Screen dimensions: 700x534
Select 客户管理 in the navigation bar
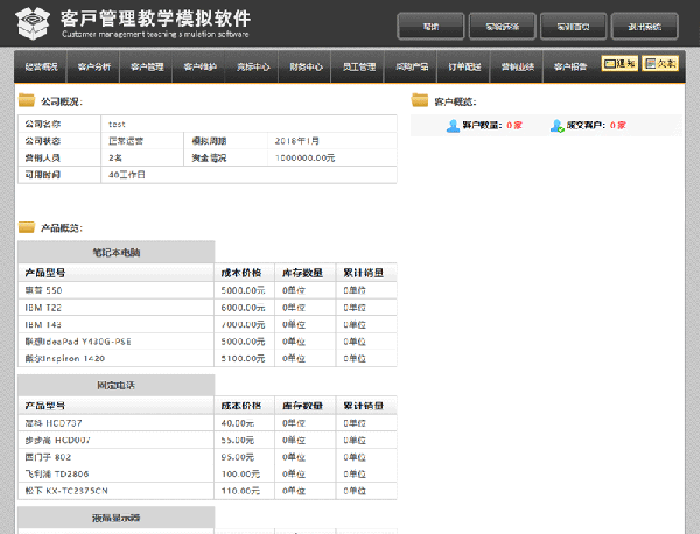147,67
